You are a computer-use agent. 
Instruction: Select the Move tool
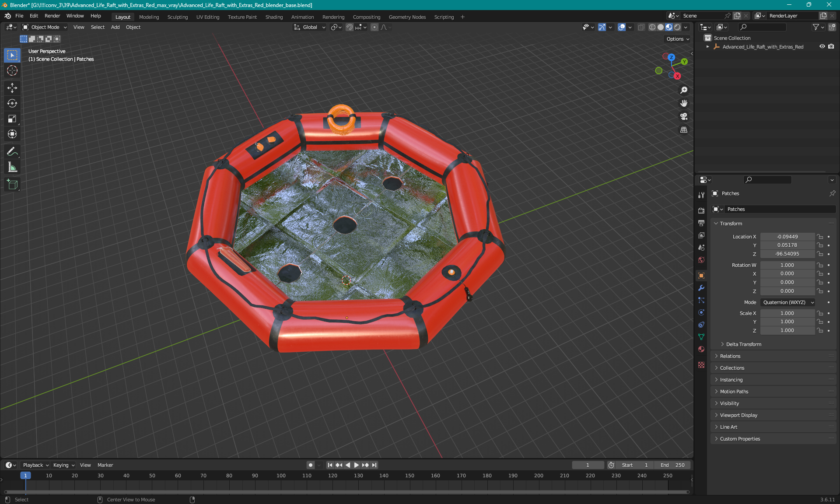(x=12, y=88)
